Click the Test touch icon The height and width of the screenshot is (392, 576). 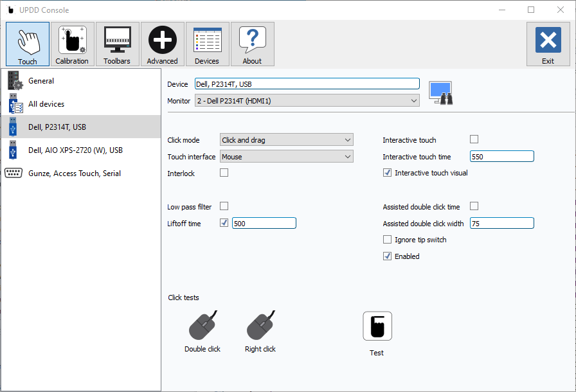click(x=377, y=326)
